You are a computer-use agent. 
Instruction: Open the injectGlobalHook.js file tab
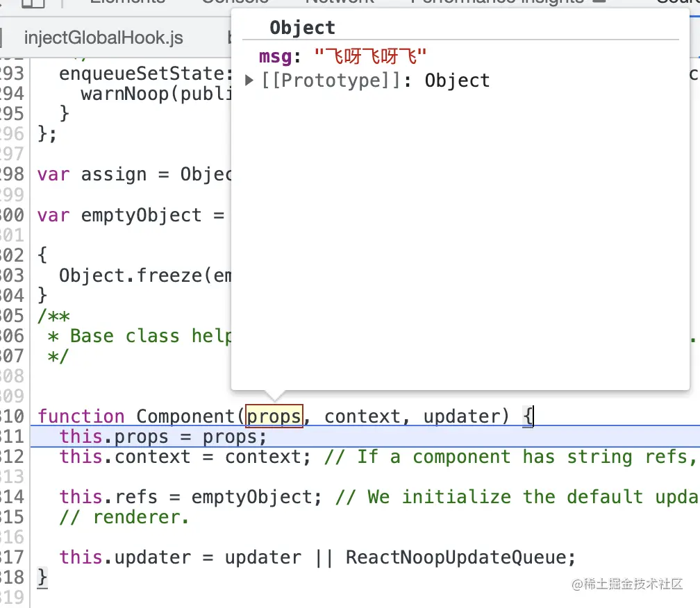click(x=103, y=38)
